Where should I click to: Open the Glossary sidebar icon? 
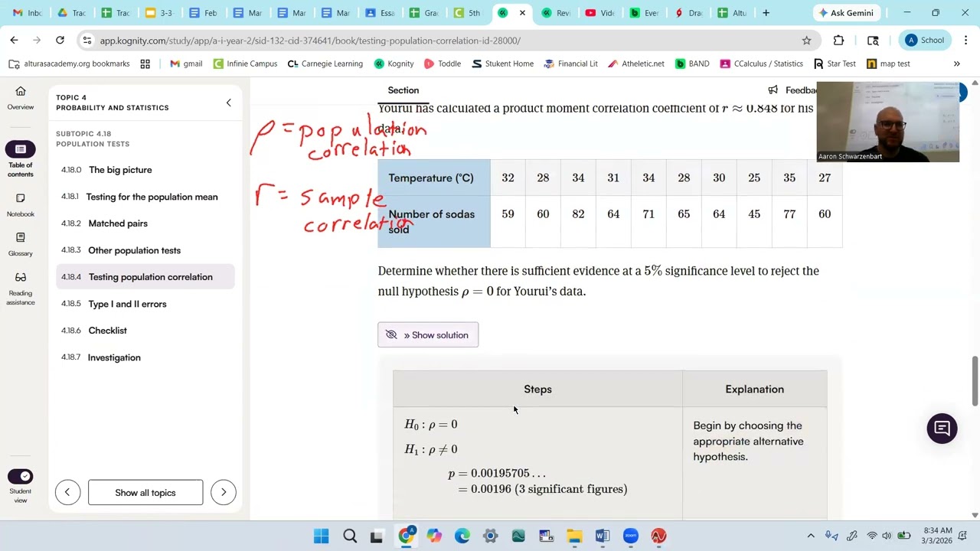pos(21,244)
